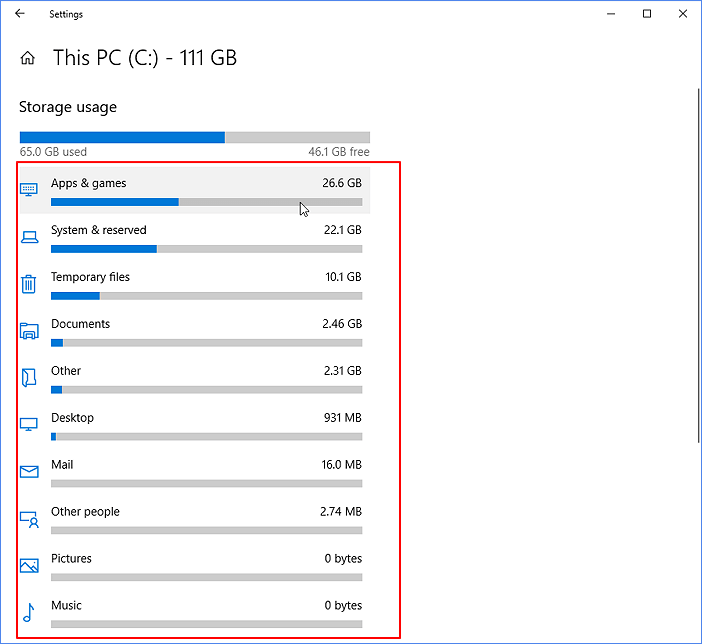702x644 pixels.
Task: Go home with the house icon
Action: pyautogui.click(x=28, y=58)
